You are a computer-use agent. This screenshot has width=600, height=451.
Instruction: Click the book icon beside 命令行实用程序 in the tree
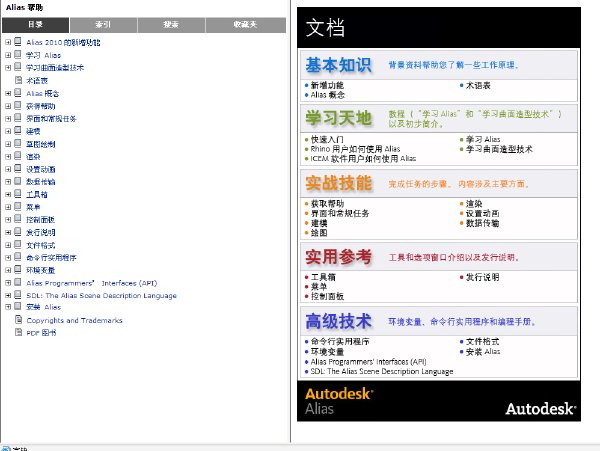point(18,257)
